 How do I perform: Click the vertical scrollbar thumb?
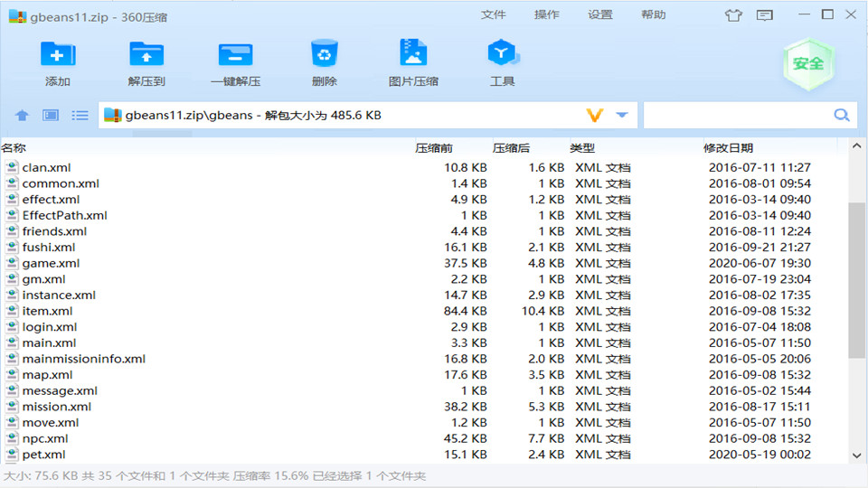(x=856, y=280)
